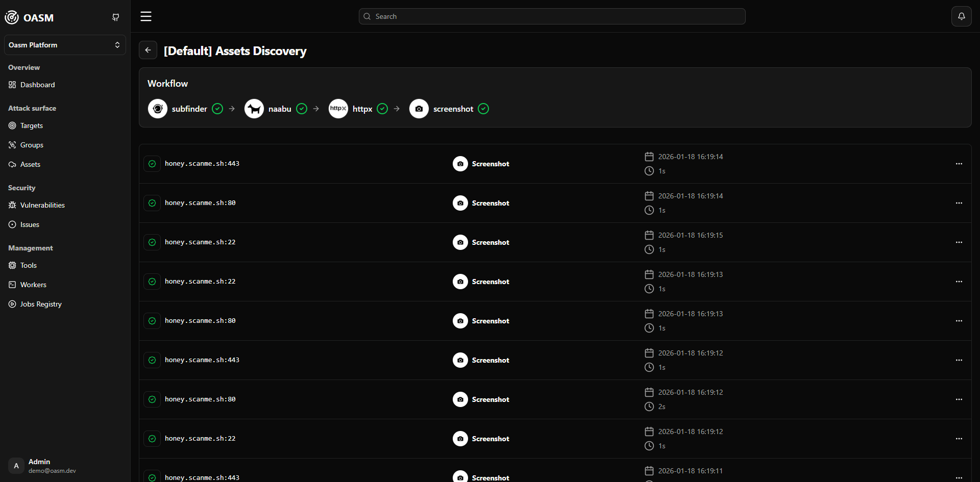Click status check icon for honey.scanme.sh:22 at 16:19:15

(x=152, y=242)
